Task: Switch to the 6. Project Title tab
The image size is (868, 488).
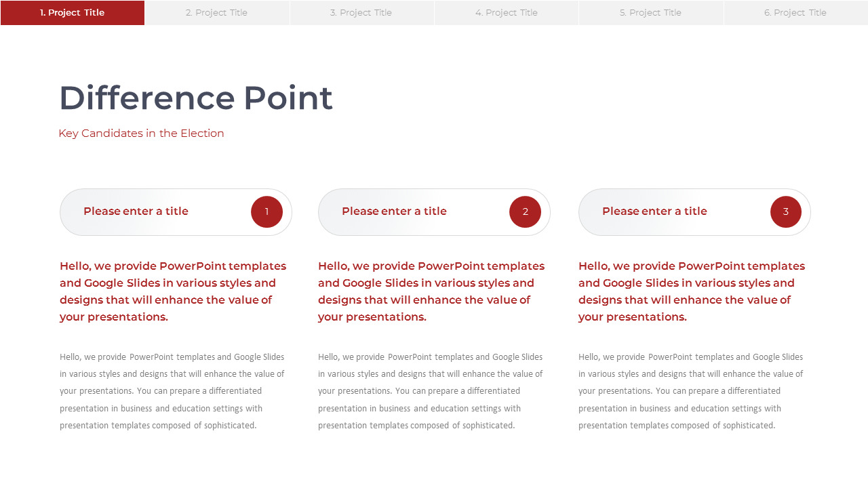Action: [795, 13]
